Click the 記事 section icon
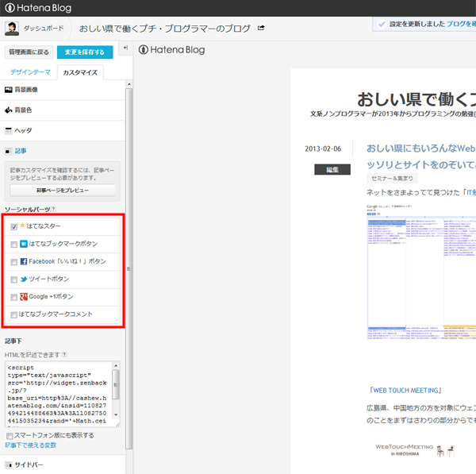 [x=9, y=151]
